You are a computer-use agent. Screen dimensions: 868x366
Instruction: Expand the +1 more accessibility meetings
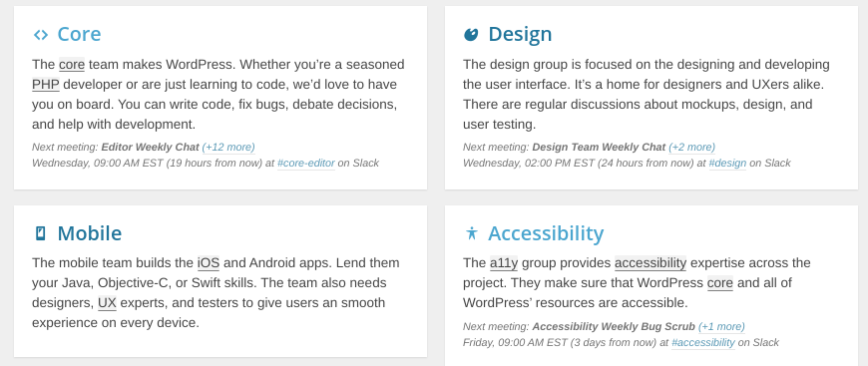(721, 327)
